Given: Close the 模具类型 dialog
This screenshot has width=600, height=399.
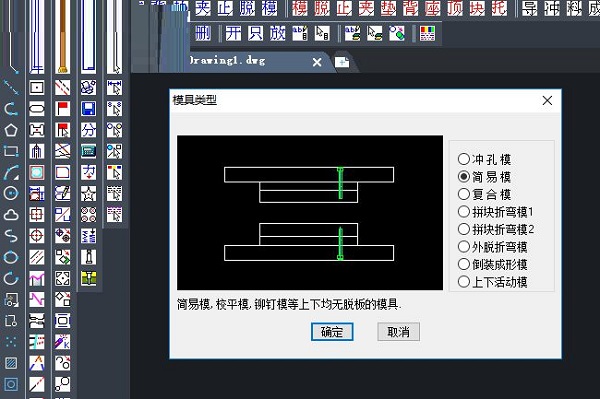Looking at the screenshot, I should pos(547,101).
